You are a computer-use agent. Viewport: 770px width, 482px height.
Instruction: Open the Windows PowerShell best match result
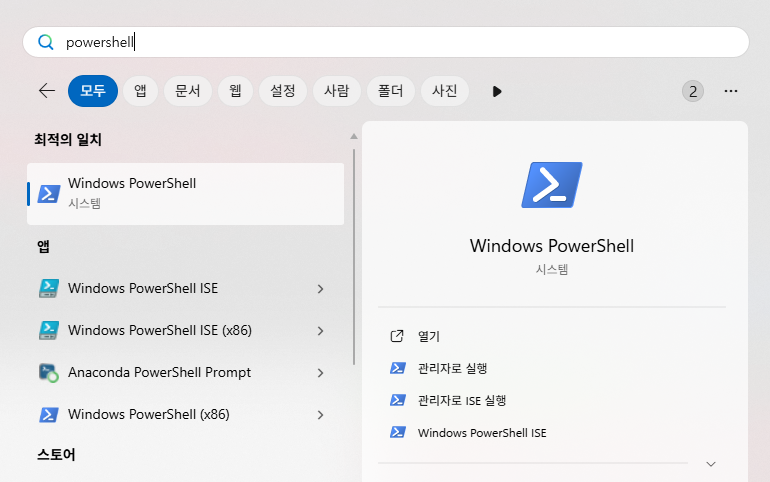[186, 194]
